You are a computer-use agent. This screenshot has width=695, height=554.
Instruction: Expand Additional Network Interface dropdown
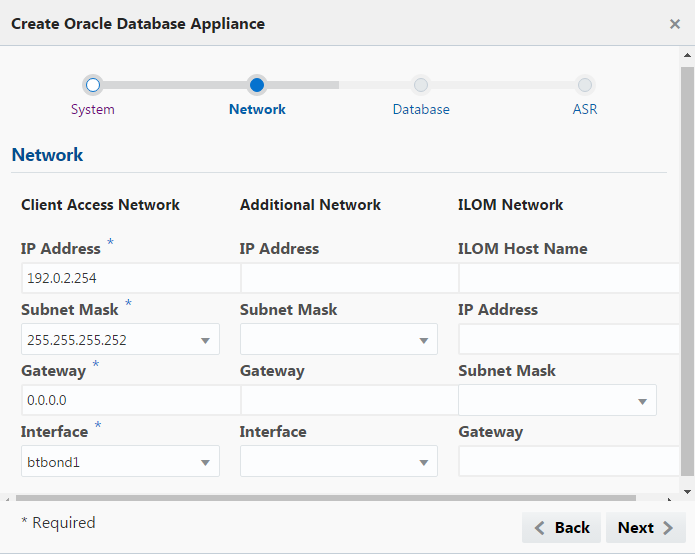coord(339,462)
